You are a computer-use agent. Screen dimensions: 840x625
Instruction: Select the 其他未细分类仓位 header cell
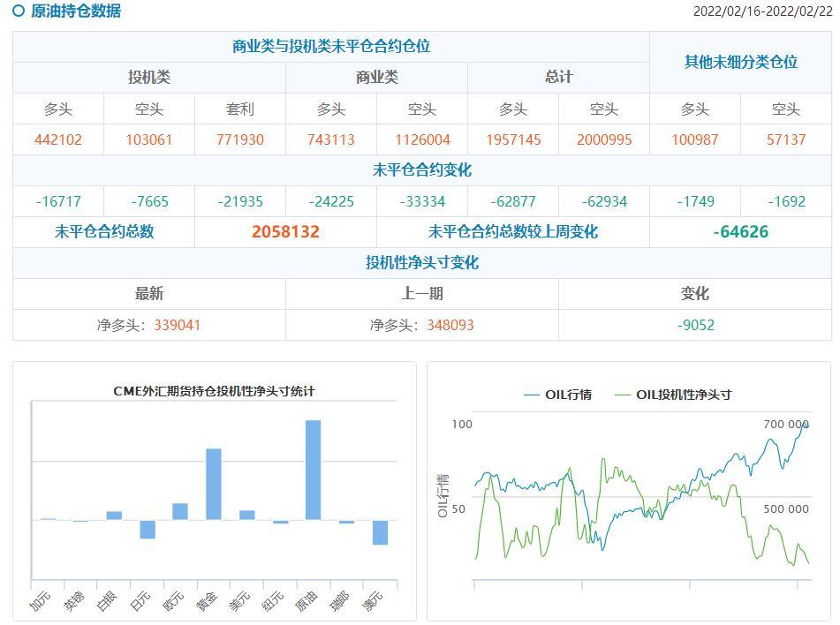tap(740, 62)
